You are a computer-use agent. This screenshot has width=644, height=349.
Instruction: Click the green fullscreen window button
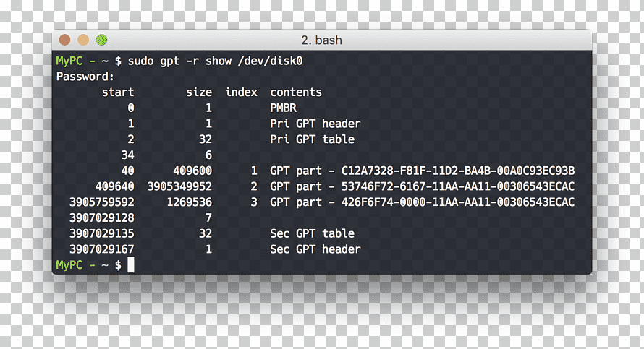(x=102, y=40)
